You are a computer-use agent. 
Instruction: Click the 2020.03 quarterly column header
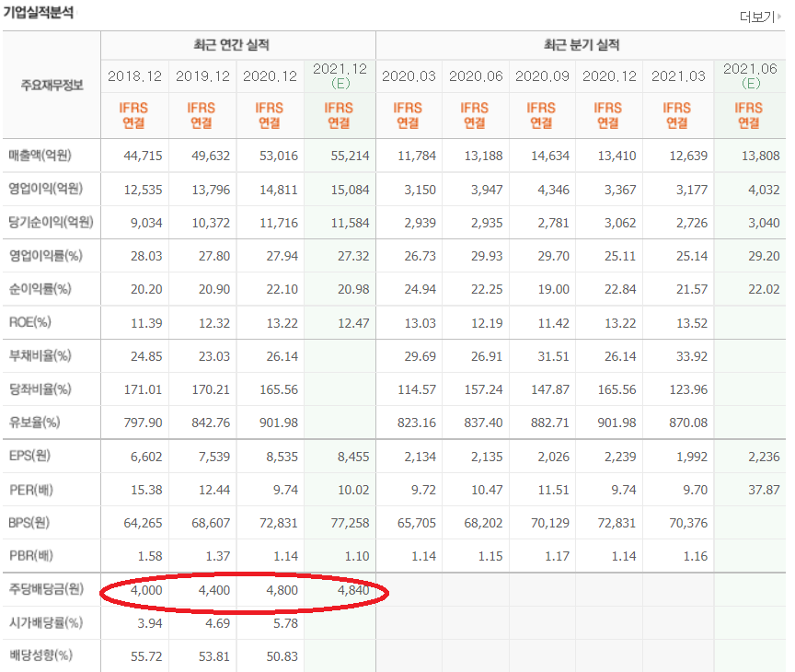(409, 76)
